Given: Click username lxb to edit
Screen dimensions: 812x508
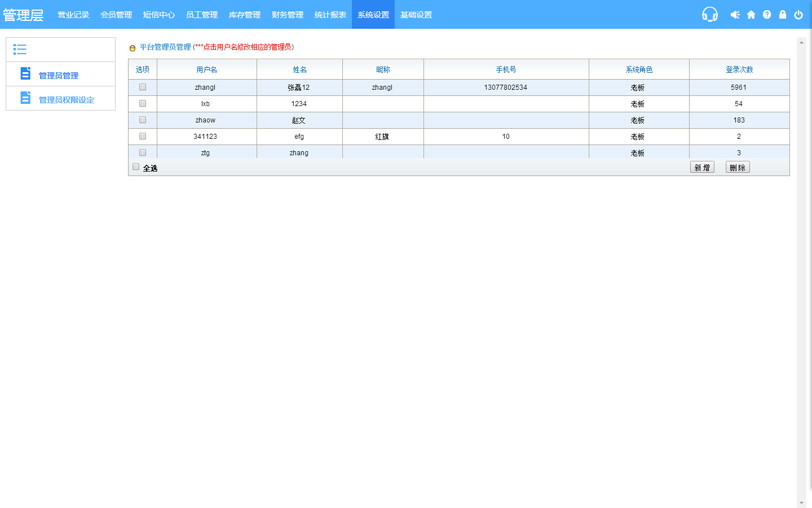Looking at the screenshot, I should click(205, 104).
